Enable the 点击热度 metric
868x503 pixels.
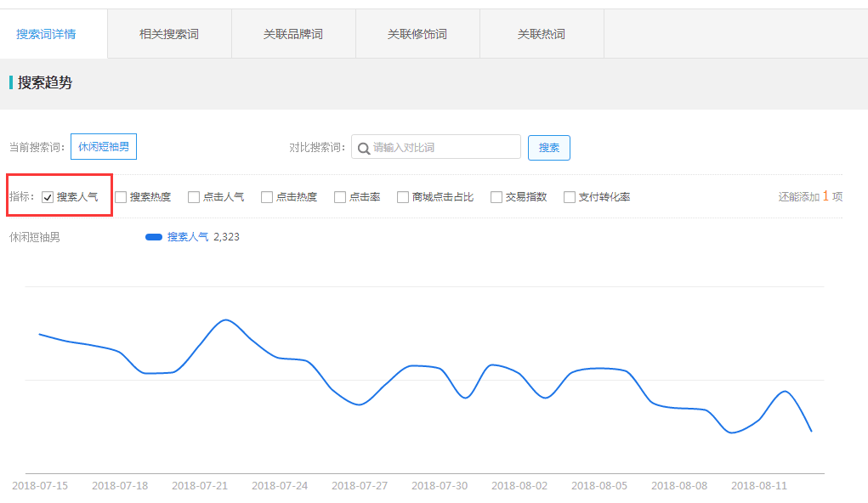[266, 196]
